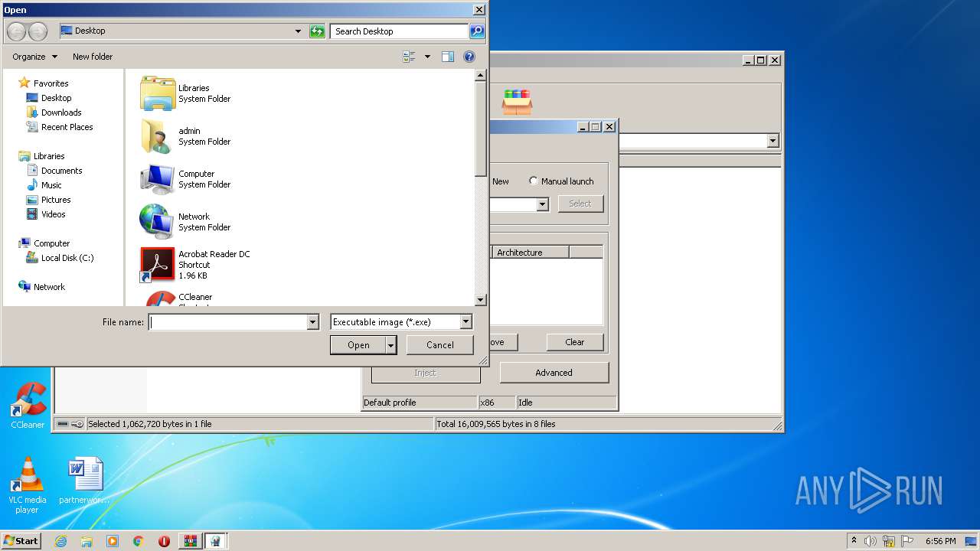Select Local Disk (C:) in navigation pane
This screenshot has width=980, height=551.
click(67, 258)
